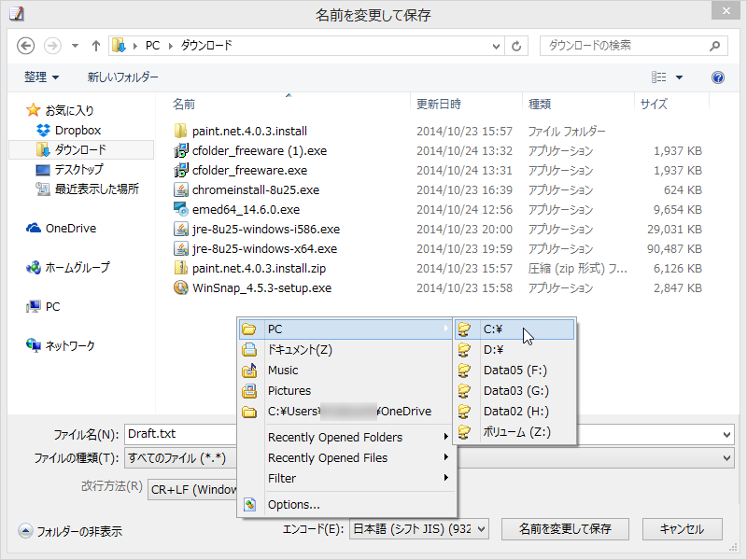Click the Dropbox icon in favorites
Image resolution: width=747 pixels, height=560 pixels.
point(43,130)
